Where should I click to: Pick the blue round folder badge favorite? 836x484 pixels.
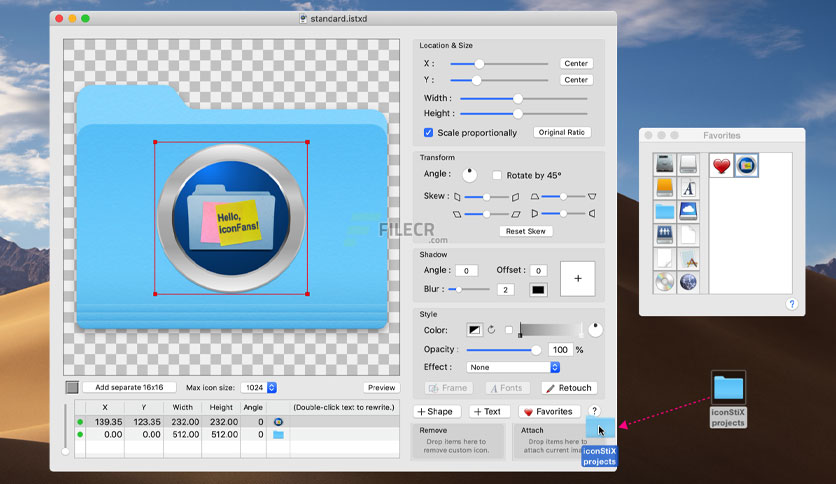[x=746, y=166]
